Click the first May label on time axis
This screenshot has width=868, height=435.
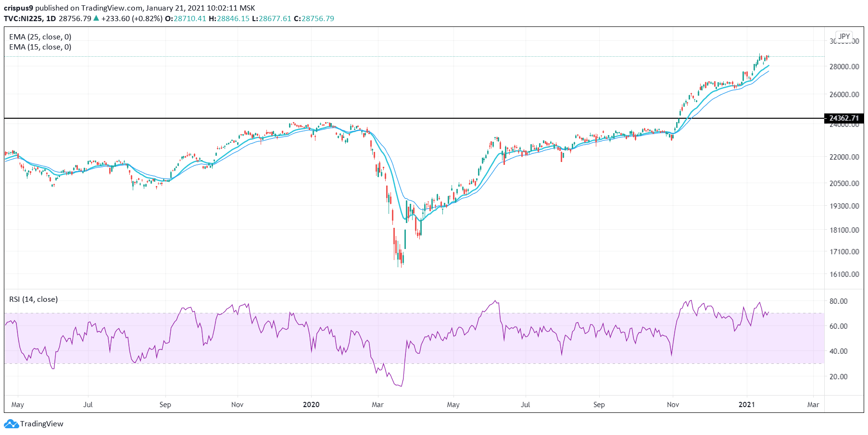(18, 405)
